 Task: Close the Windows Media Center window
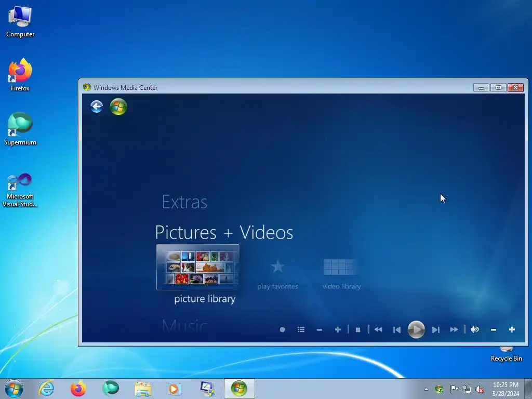516,87
